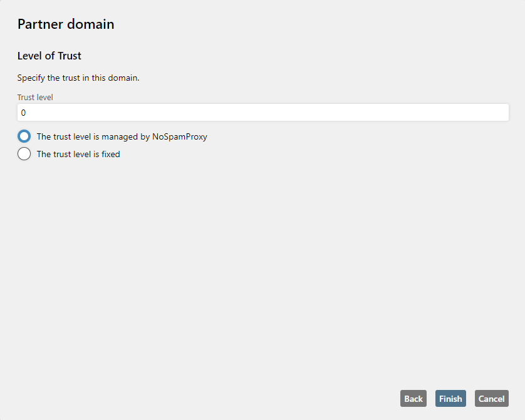Click the 'The trust level is fixed' label text
This screenshot has width=525, height=420.
78,154
